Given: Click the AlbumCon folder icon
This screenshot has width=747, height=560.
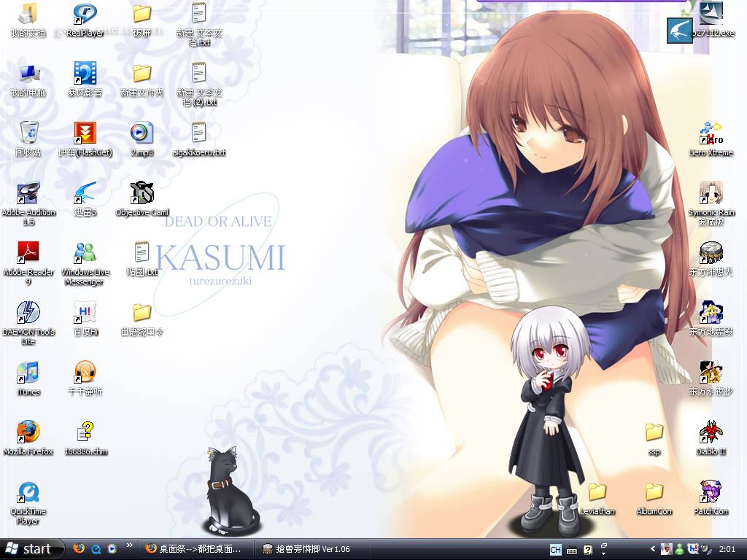Looking at the screenshot, I should click(x=654, y=499).
